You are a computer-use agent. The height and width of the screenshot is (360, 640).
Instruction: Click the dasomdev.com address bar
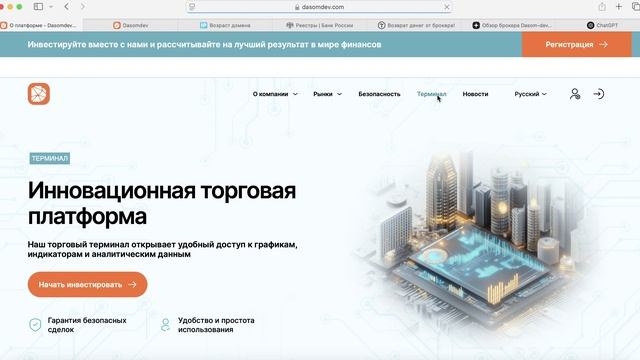point(319,7)
